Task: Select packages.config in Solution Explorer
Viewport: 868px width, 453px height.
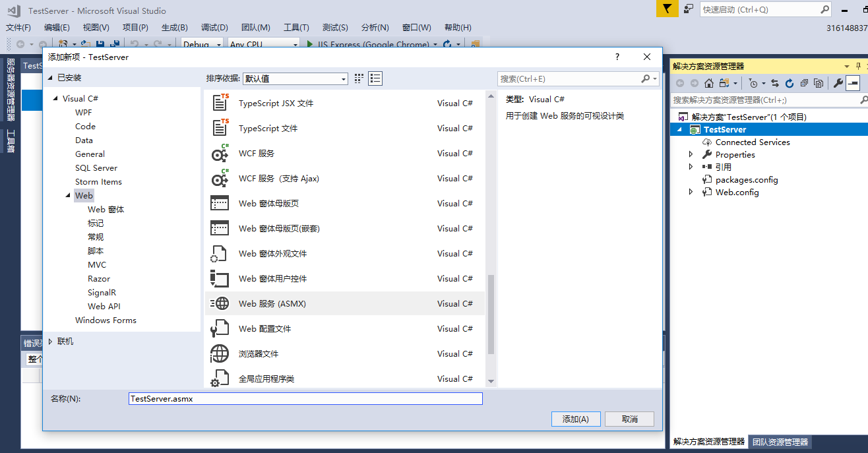Action: pyautogui.click(x=747, y=179)
